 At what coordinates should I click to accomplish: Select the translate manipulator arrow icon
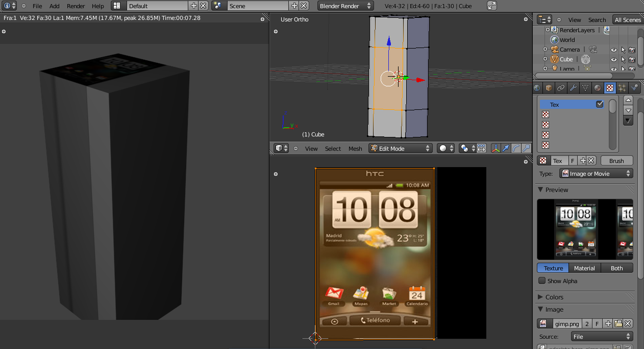pos(505,148)
